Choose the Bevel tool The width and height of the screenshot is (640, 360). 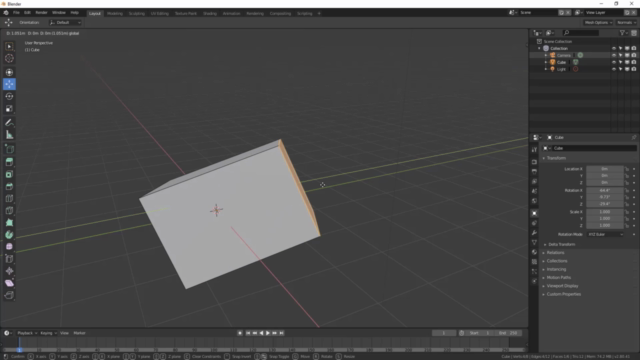click(x=9, y=187)
